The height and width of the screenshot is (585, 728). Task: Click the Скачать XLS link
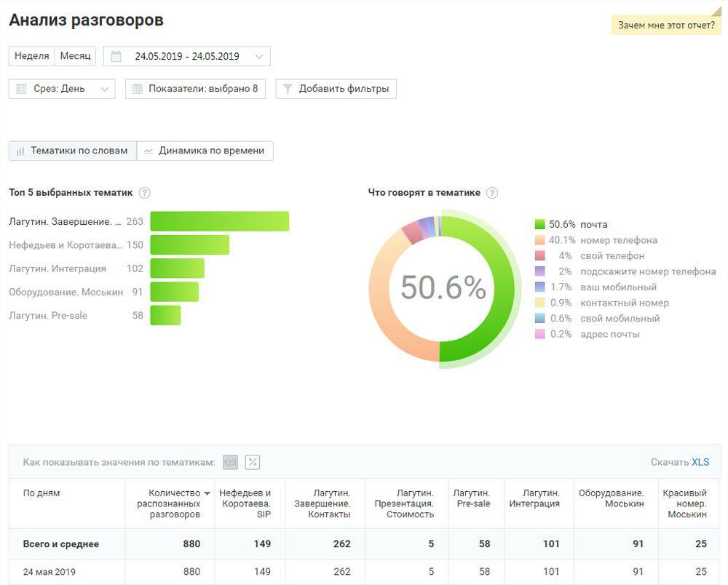click(x=681, y=461)
